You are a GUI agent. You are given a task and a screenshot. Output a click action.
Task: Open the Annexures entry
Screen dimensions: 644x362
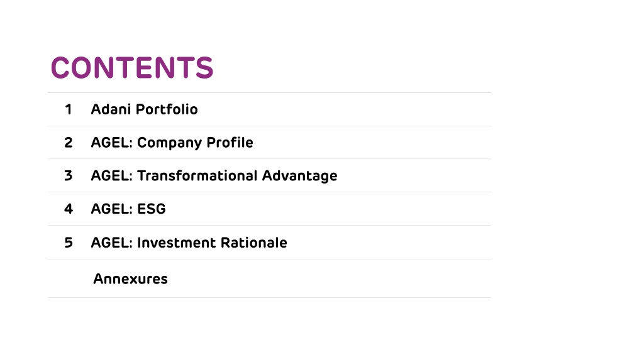pyautogui.click(x=130, y=279)
